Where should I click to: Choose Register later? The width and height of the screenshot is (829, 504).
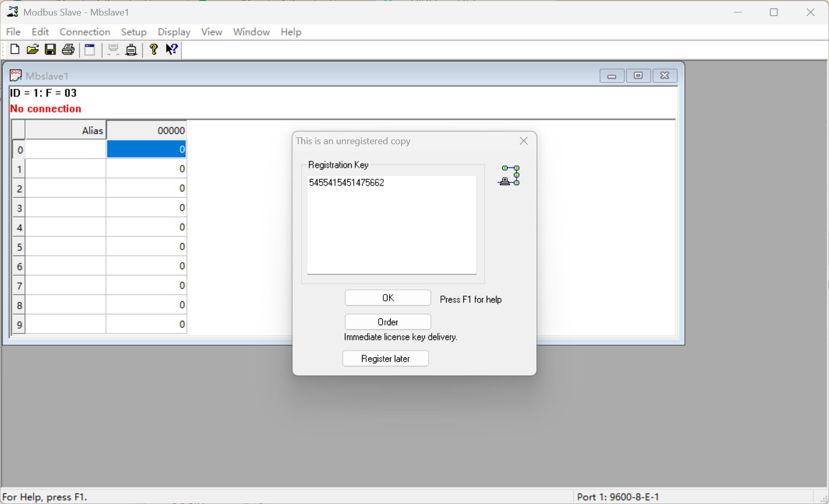click(x=385, y=359)
